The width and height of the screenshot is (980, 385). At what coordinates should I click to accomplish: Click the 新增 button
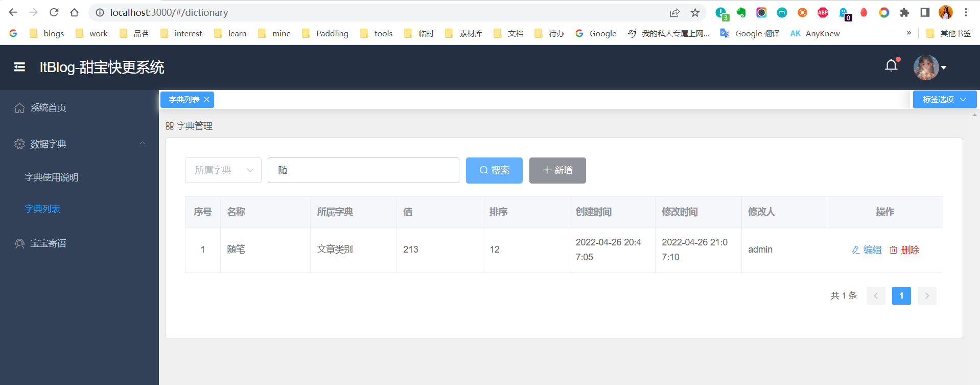pyautogui.click(x=557, y=170)
